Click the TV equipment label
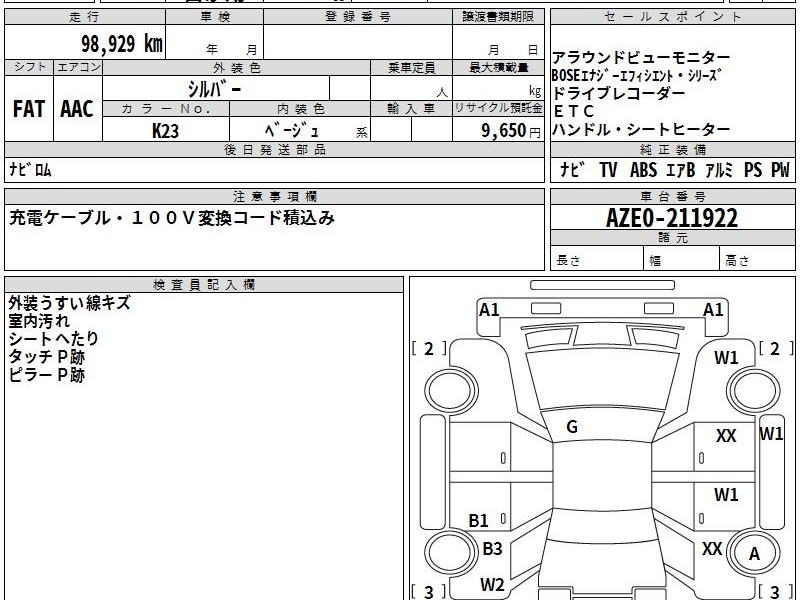Image resolution: width=800 pixels, height=600 pixels. [x=608, y=169]
